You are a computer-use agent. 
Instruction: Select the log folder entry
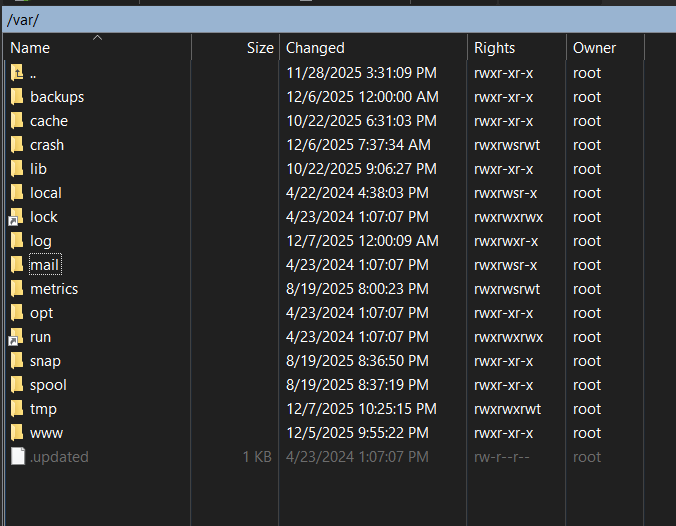[x=40, y=241]
